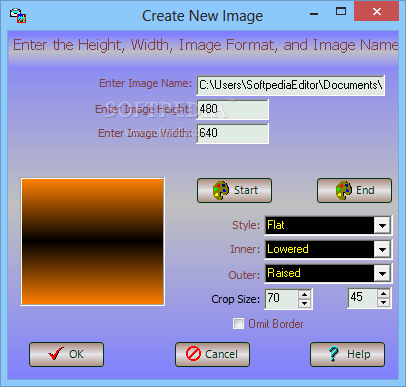
Task: Decrease the second Crop Size value 45
Action: [x=383, y=302]
